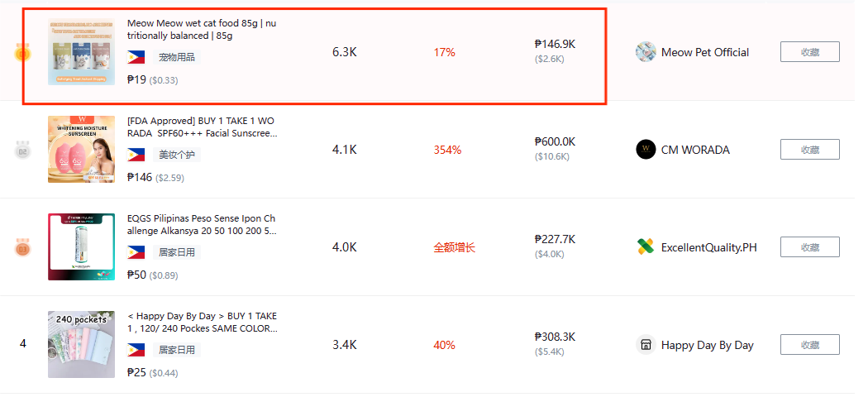This screenshot has width=868, height=397.
Task: Select the 宠物用品 category tag
Action: tap(177, 57)
